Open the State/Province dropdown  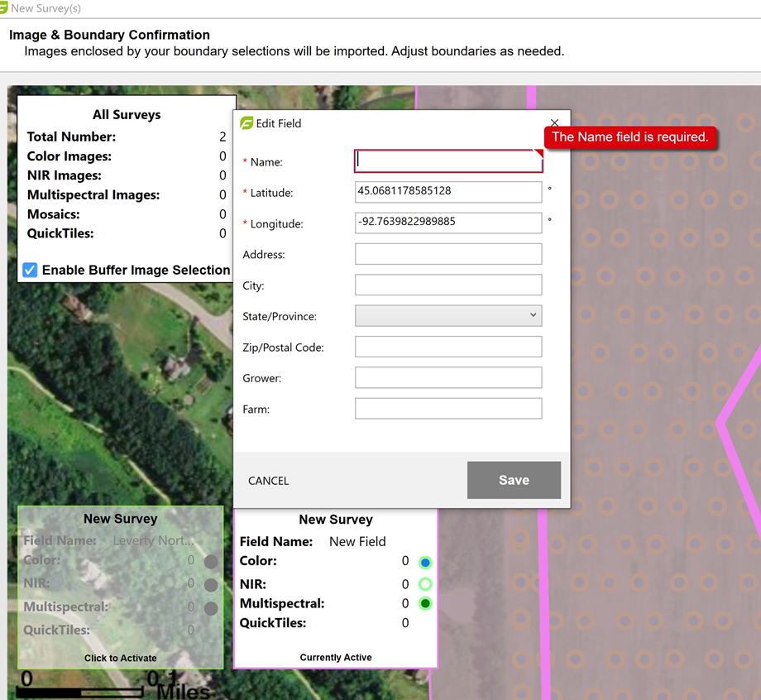pyautogui.click(x=448, y=315)
